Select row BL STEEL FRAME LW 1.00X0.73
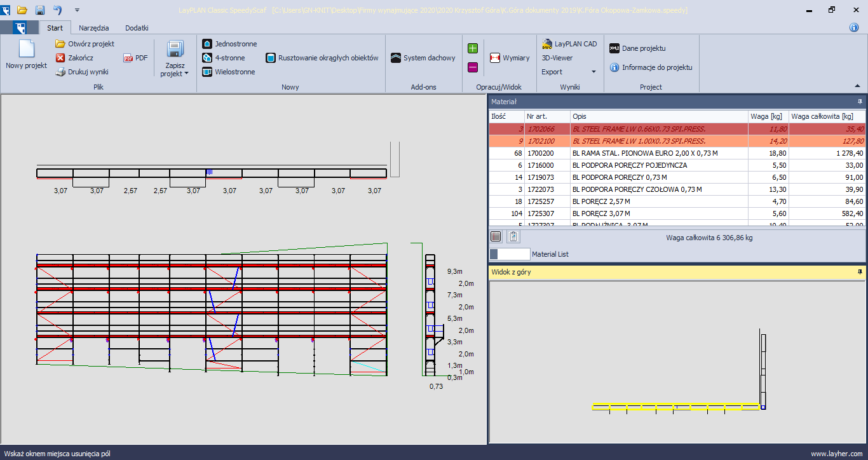 point(677,141)
